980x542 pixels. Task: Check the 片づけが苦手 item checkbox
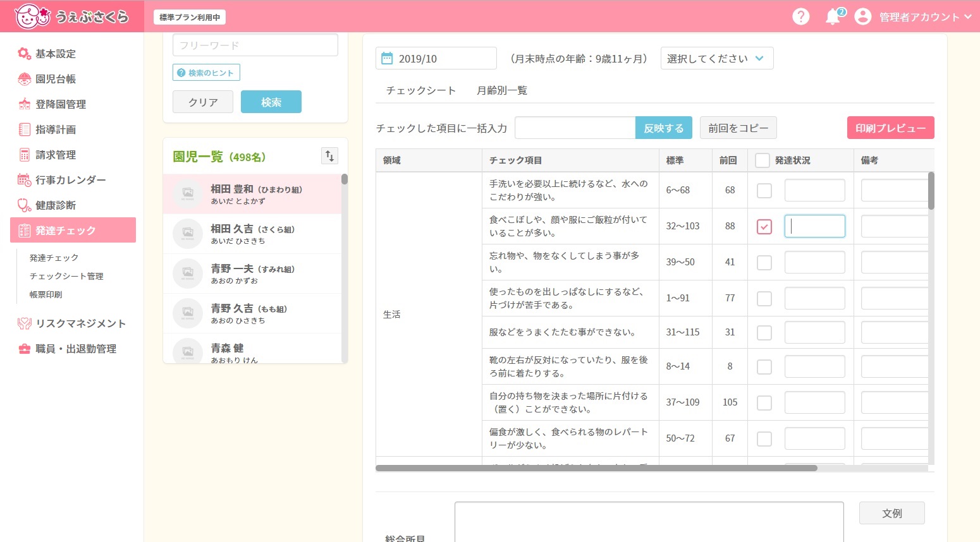tap(764, 298)
